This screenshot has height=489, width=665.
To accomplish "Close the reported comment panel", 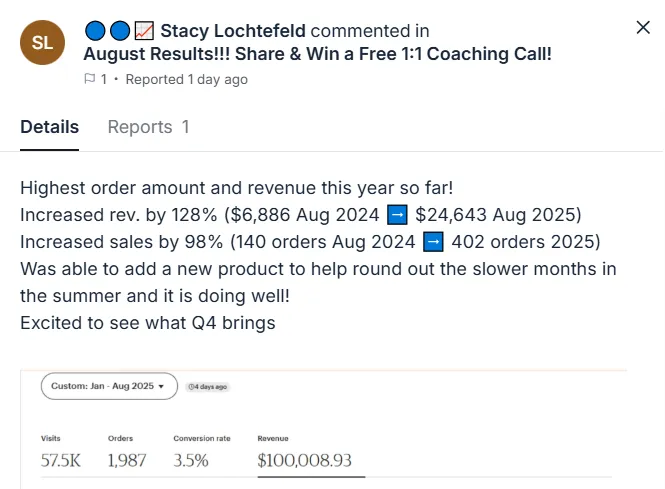I will pos(643,28).
